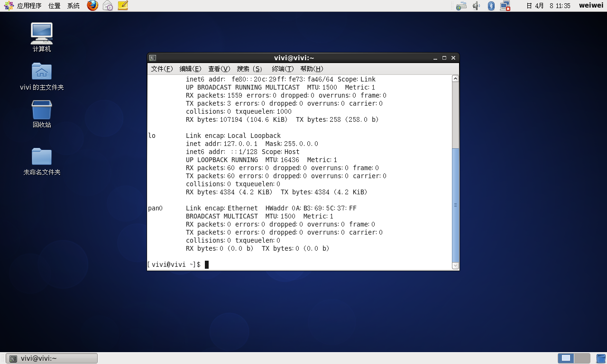Select the 回收站 trash desktop icon
Screen dimensions: 607x364
[x=42, y=114]
